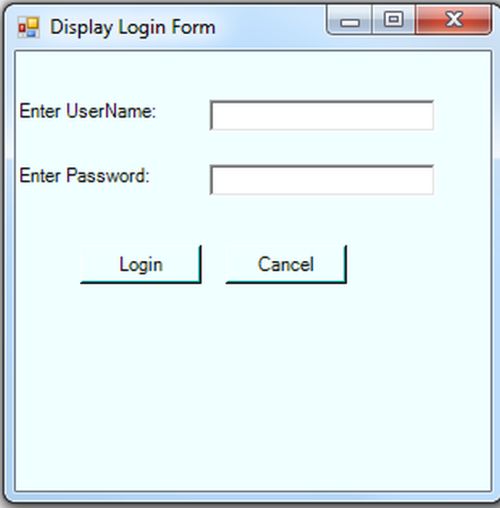Click empty space left of Login button

(x=47, y=265)
